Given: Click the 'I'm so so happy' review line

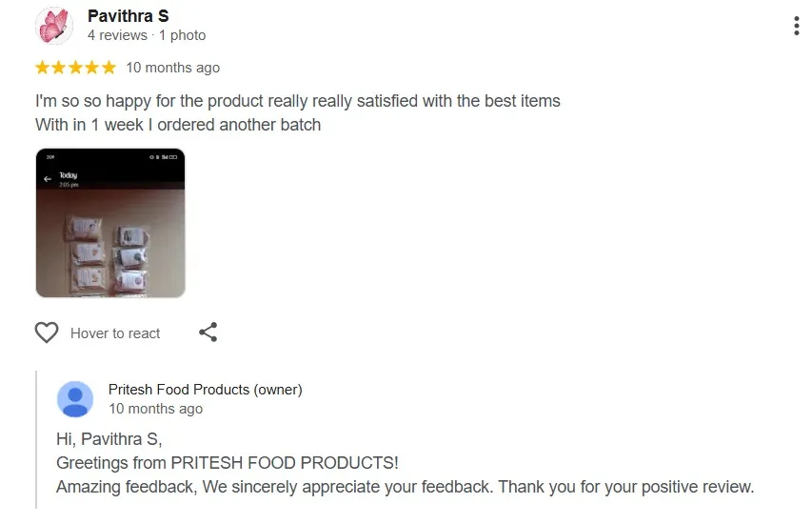Looking at the screenshot, I should coord(297,100).
